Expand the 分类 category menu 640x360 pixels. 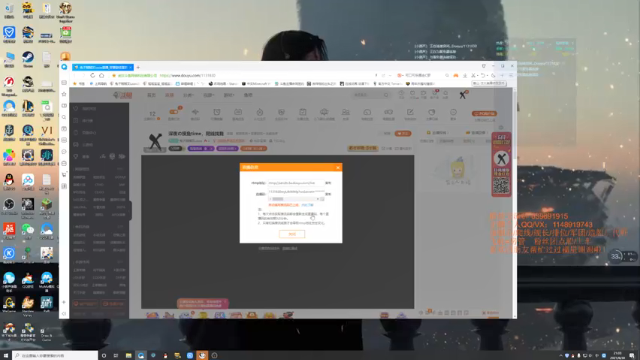click(x=188, y=95)
